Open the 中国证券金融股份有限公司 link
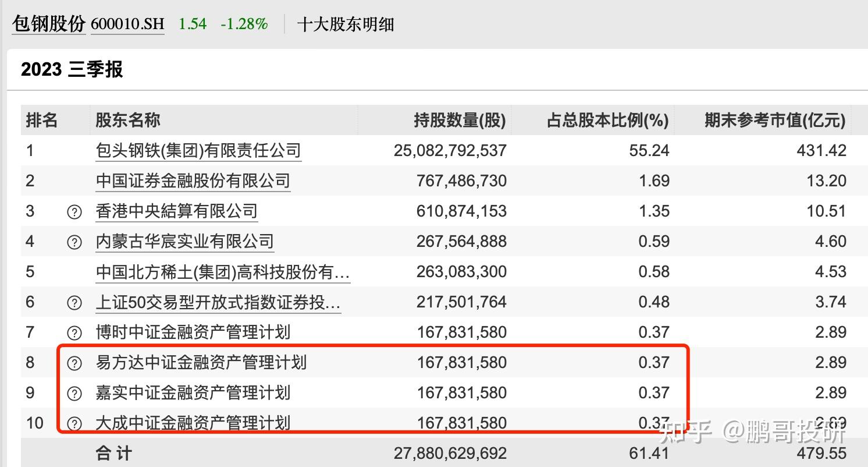868x467 pixels. point(193,181)
